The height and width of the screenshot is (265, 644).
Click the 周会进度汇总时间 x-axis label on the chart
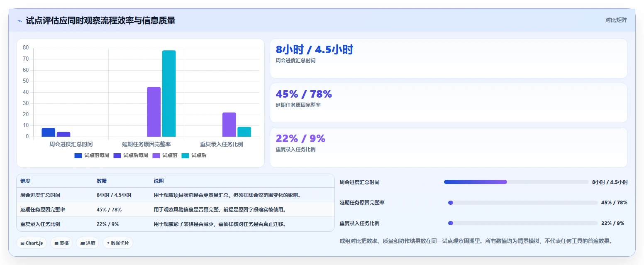pos(71,144)
